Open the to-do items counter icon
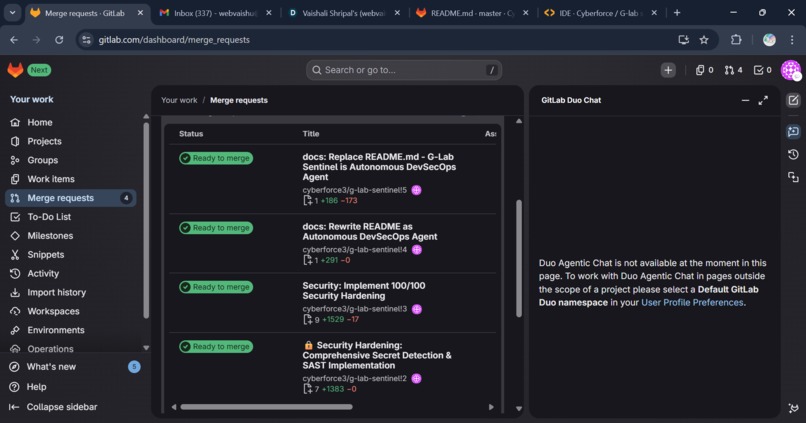Image resolution: width=806 pixels, height=423 pixels. (x=762, y=70)
